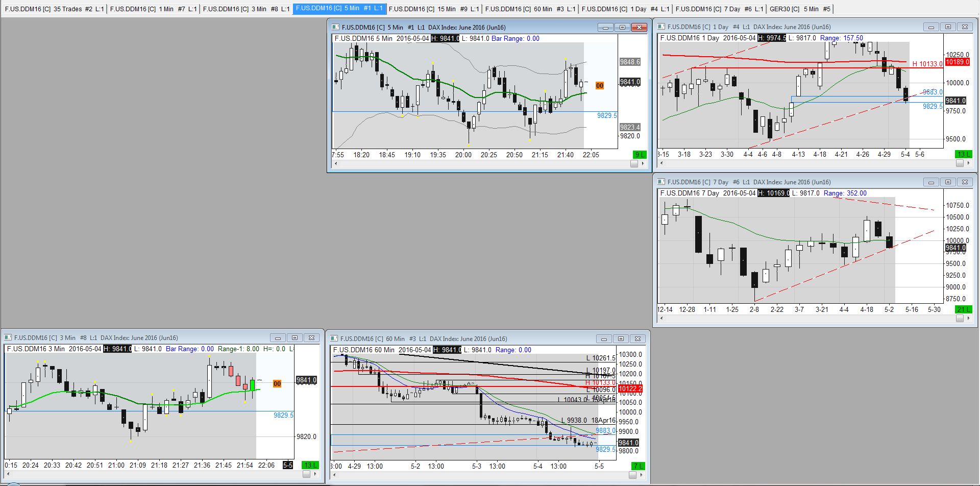Maximize the 5 Min chart window
This screenshot has height=486, width=980.
tap(622, 28)
